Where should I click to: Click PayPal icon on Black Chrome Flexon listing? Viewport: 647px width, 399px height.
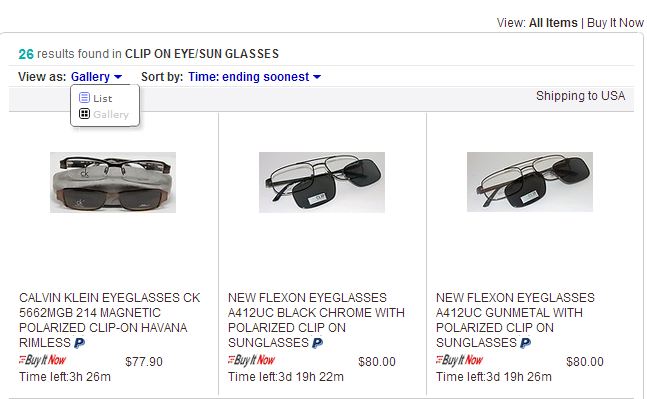click(318, 343)
